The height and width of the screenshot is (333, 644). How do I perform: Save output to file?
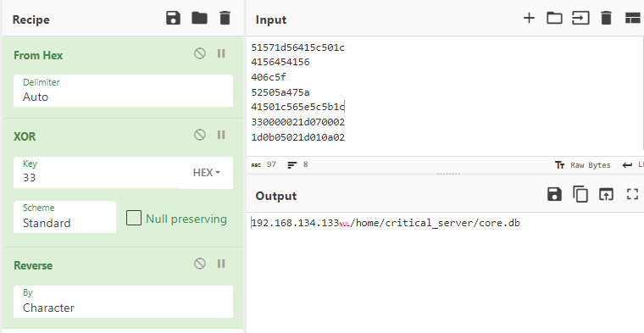554,194
